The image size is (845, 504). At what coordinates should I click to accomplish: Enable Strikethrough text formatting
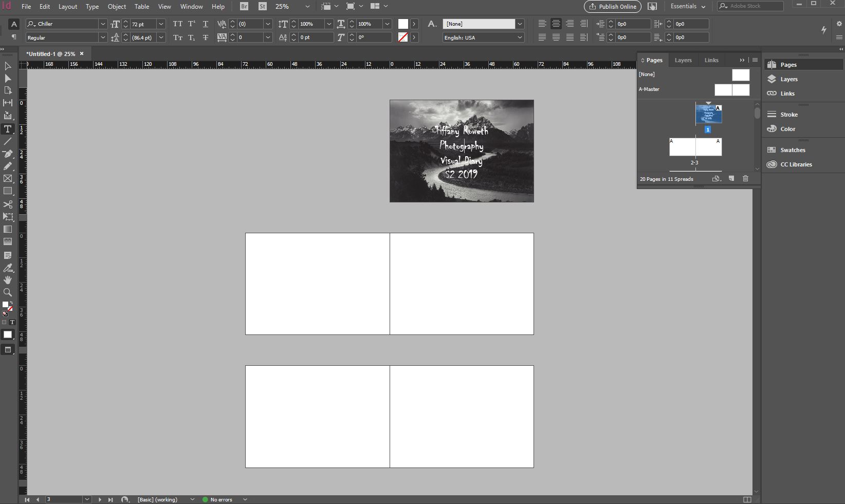coord(205,38)
